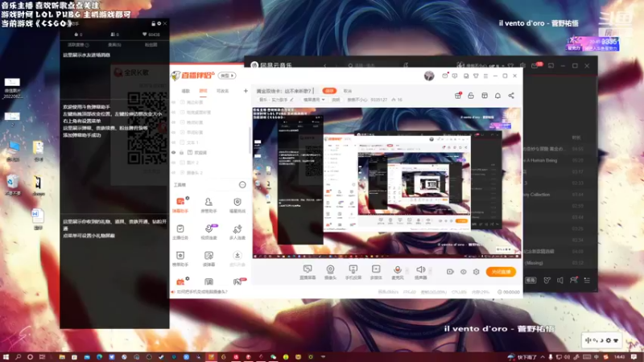Toggle the lock on the locked source row
Screen dimensions: 644x362
point(182,152)
